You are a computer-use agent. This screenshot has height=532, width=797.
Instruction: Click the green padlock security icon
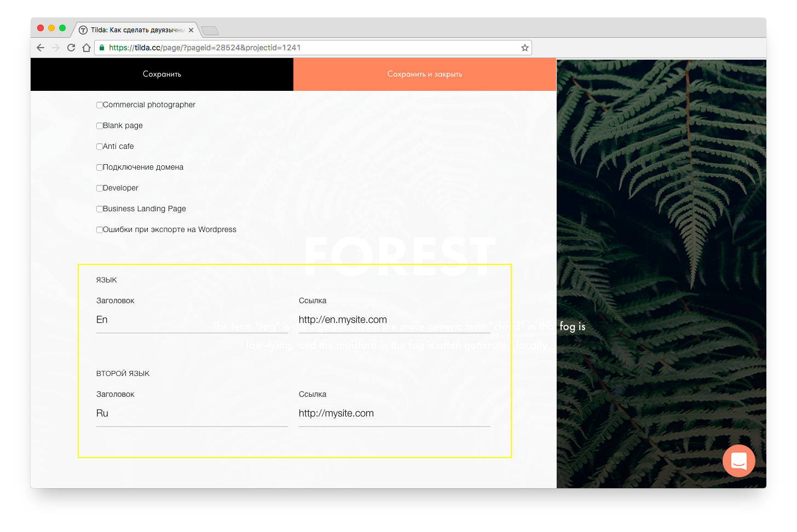[101, 48]
